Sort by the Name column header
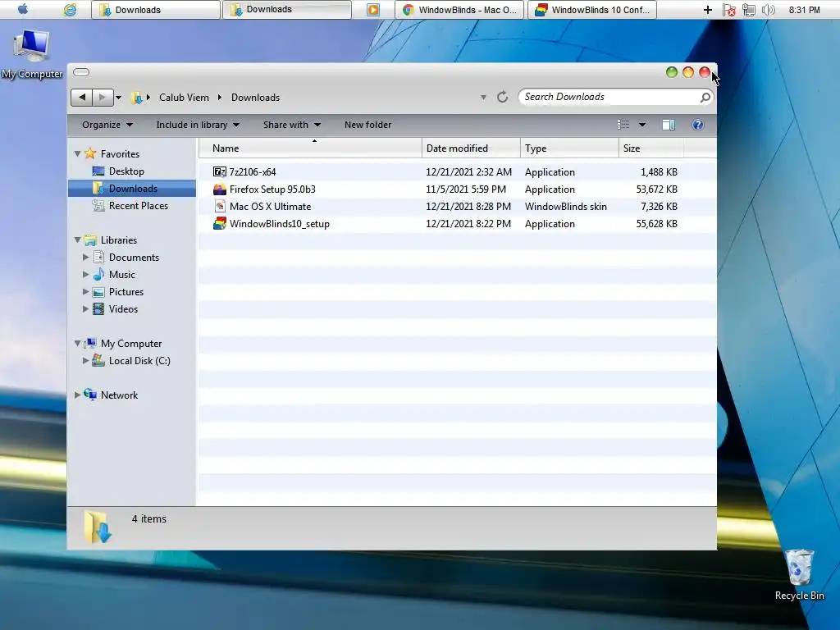The image size is (840, 630). [x=310, y=148]
